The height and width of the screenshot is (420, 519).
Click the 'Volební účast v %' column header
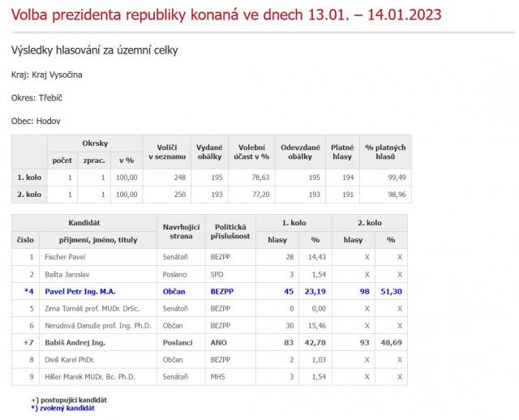(252, 150)
